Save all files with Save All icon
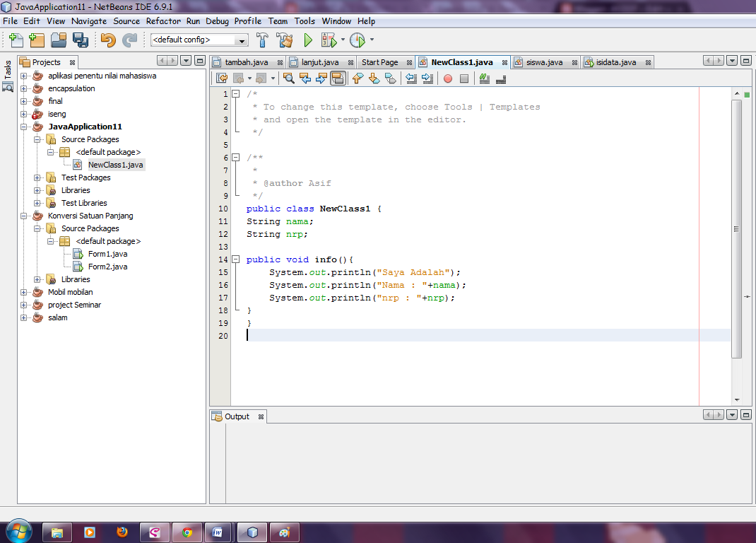 pos(80,40)
